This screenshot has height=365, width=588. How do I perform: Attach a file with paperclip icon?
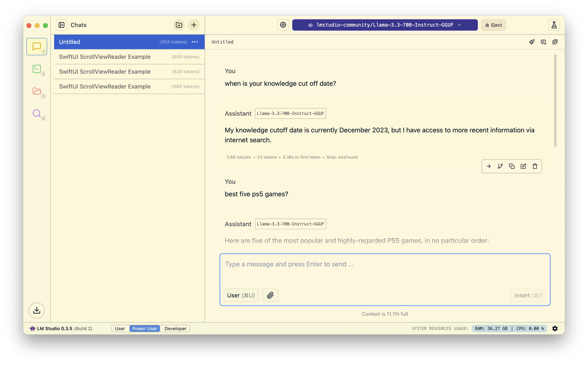coord(270,295)
